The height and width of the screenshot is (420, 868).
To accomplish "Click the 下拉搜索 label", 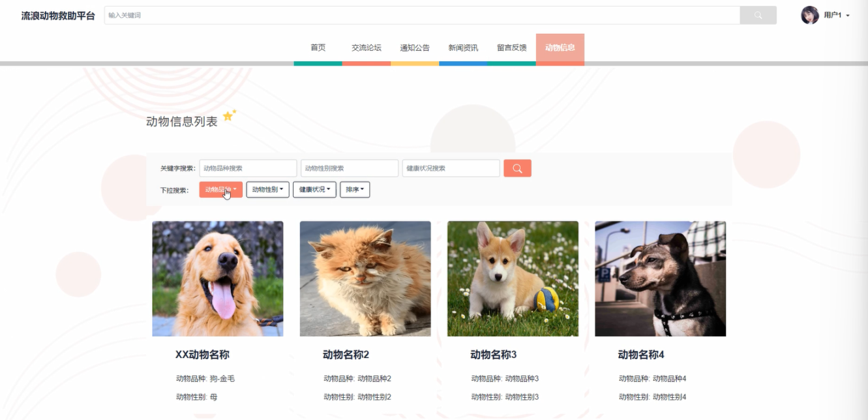I will click(174, 190).
